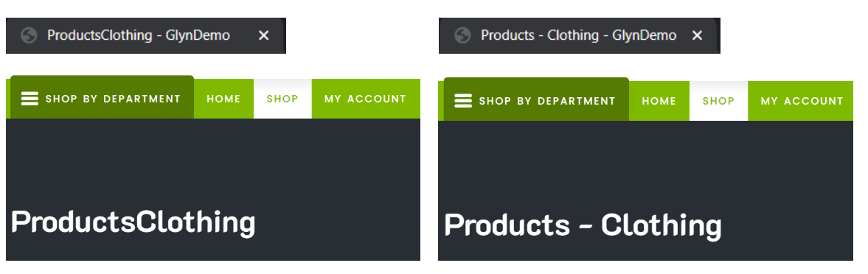Close the ProductsClothing - GlynDemo tab
This screenshot has height=274, width=868.
(x=264, y=36)
